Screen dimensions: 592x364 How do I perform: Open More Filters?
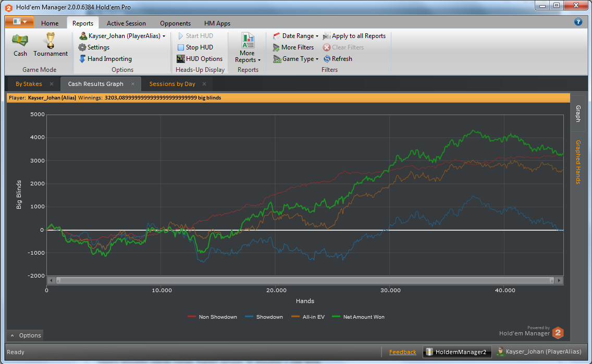pyautogui.click(x=293, y=47)
